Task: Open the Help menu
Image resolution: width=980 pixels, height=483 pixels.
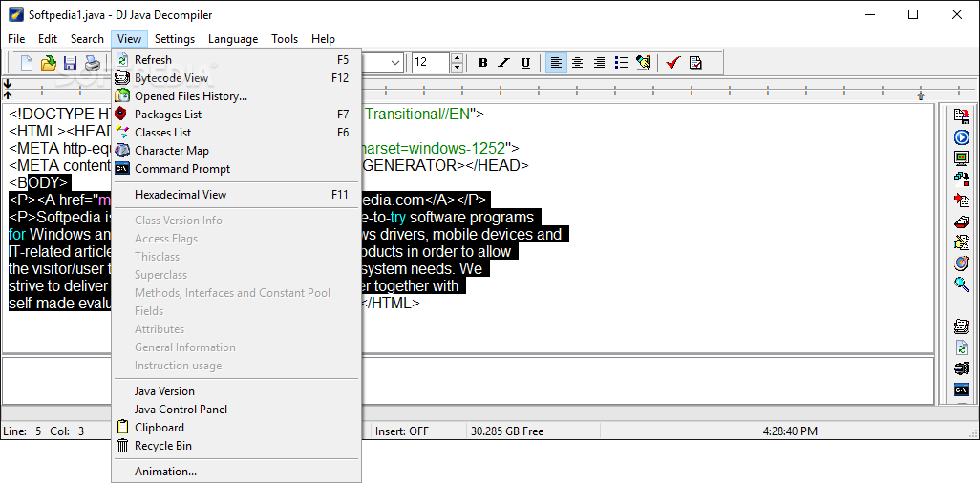Action: (x=323, y=39)
